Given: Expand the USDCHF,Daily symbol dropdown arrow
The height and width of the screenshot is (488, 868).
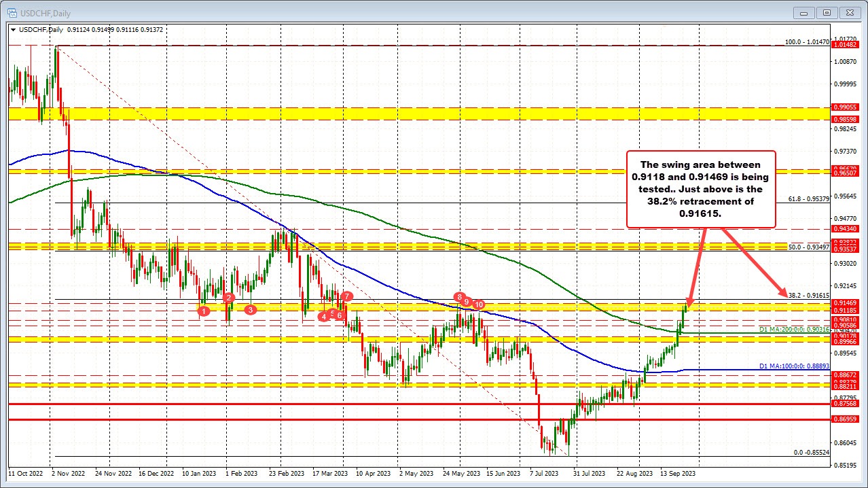Looking at the screenshot, I should pyautogui.click(x=14, y=29).
